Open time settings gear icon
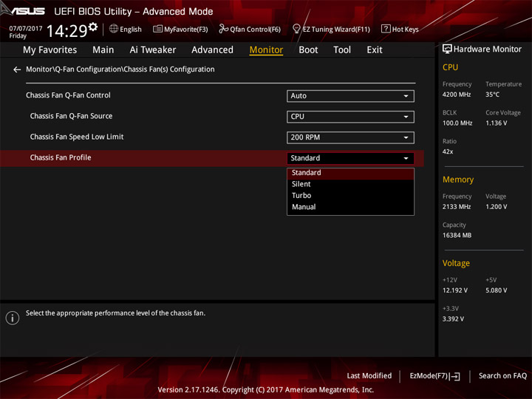 [x=93, y=27]
